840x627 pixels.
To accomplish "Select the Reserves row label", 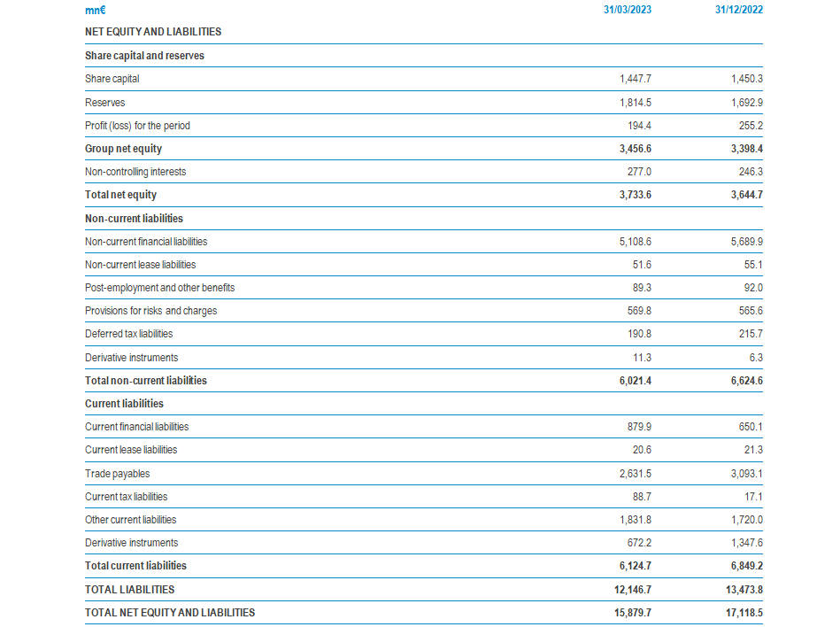I will coord(105,103).
